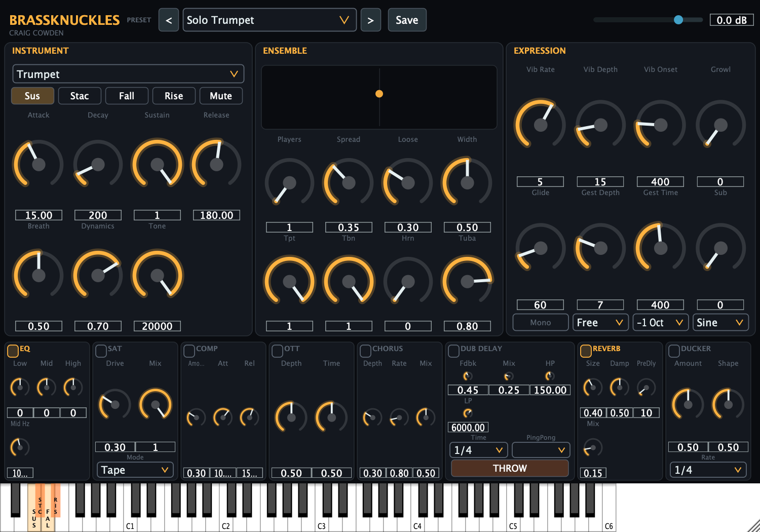Enable the DUB DELAY effect

coord(454,351)
